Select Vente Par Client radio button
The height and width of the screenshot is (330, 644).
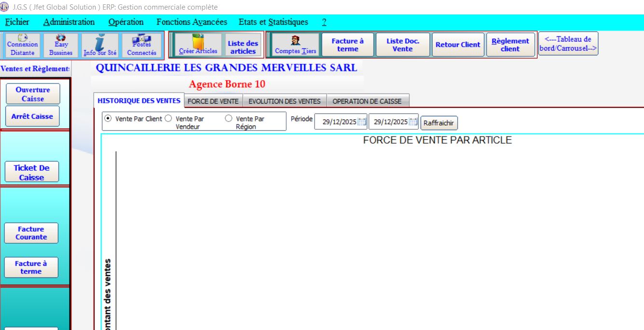(x=108, y=119)
